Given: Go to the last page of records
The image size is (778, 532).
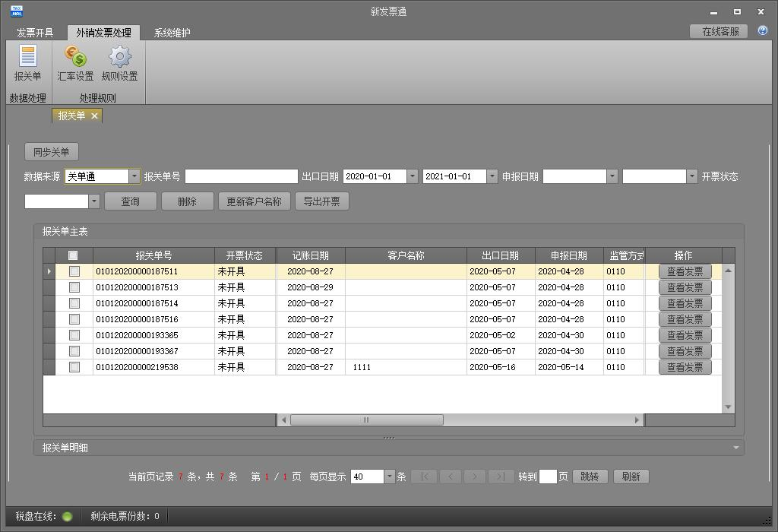Looking at the screenshot, I should coord(501,477).
